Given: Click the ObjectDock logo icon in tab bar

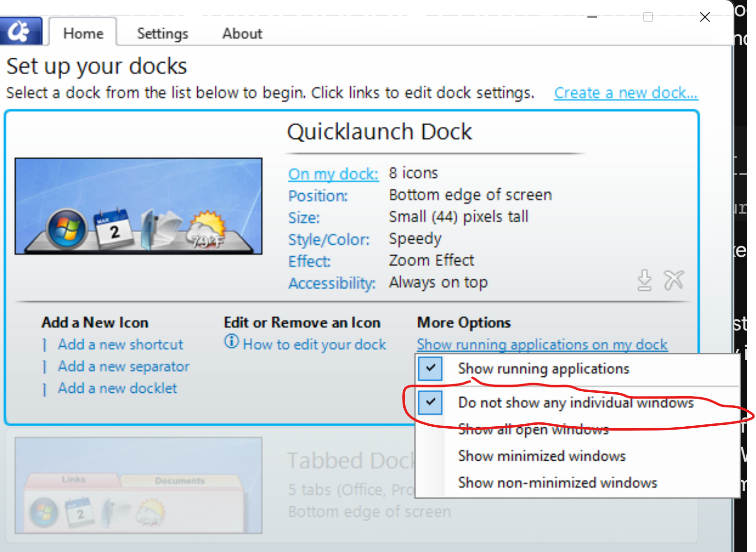Looking at the screenshot, I should (x=21, y=32).
